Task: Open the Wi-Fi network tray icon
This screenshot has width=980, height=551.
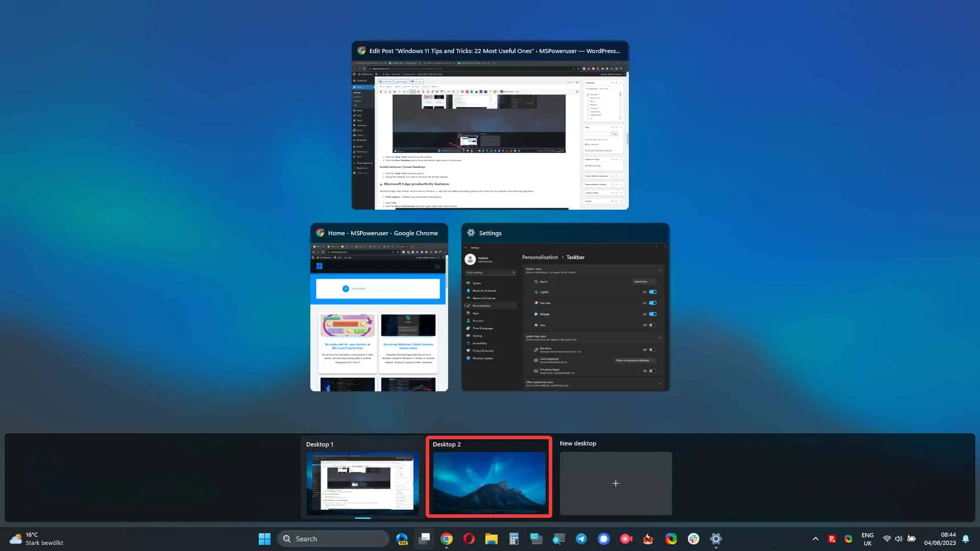Action: tap(887, 539)
